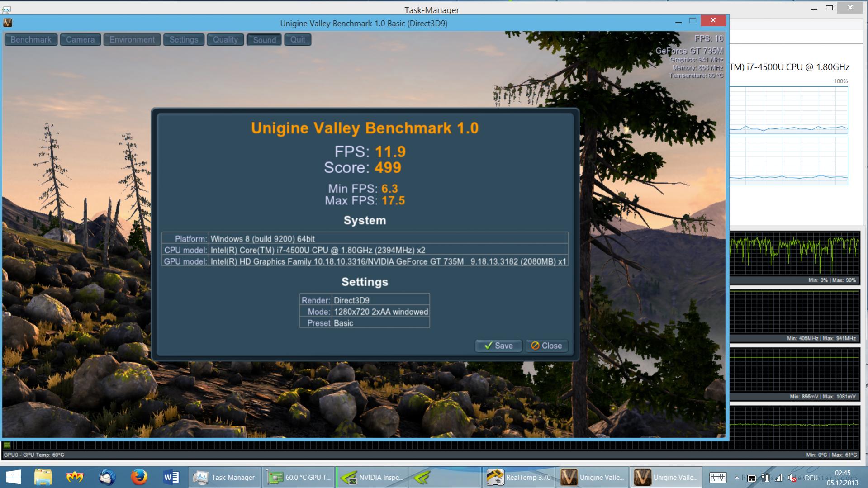Show hidden tray icons arrow

coord(737,478)
